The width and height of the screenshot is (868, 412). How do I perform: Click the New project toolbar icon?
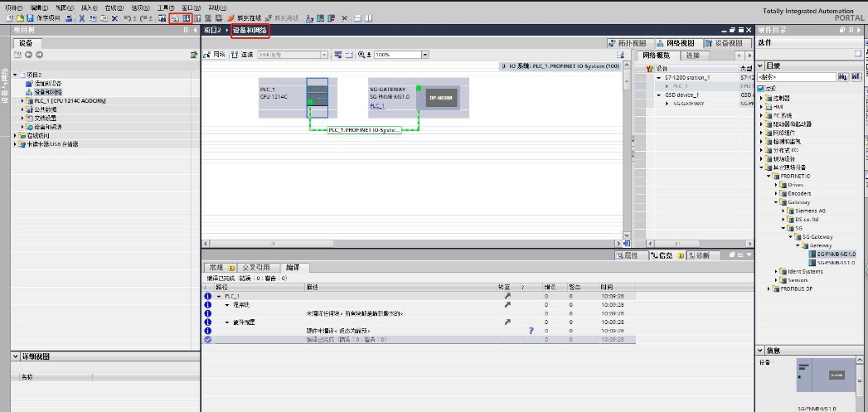[x=9, y=18]
